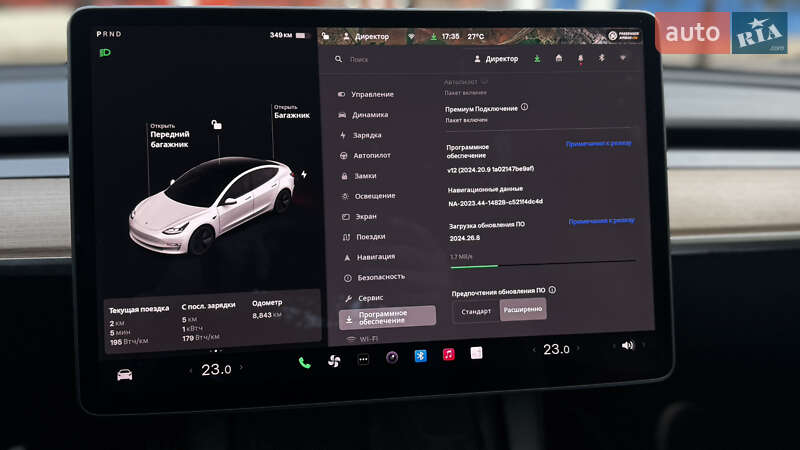Open release notes link beside software version
This screenshot has height=450, width=800.
599,144
